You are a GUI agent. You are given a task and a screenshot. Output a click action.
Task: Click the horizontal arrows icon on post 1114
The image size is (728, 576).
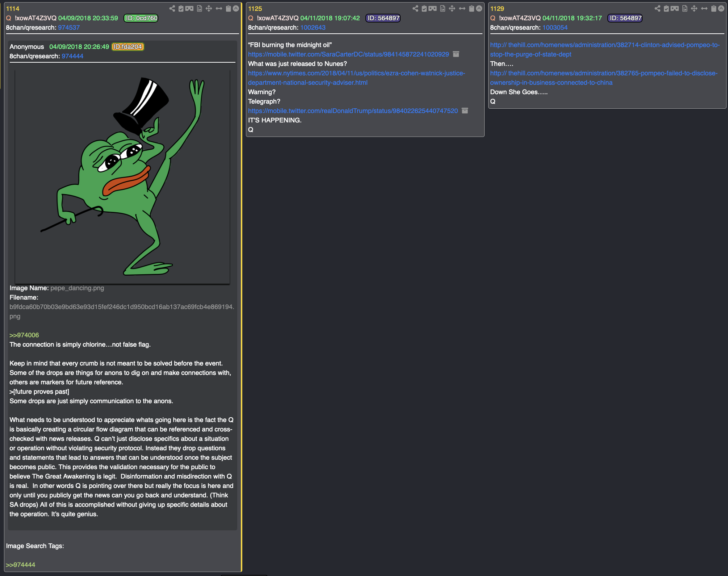click(219, 8)
